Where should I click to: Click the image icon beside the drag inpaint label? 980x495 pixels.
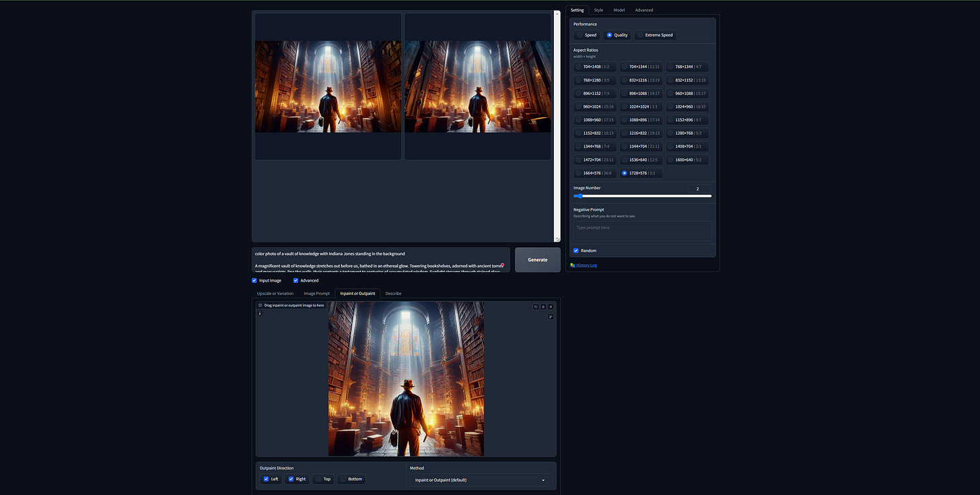[260, 305]
